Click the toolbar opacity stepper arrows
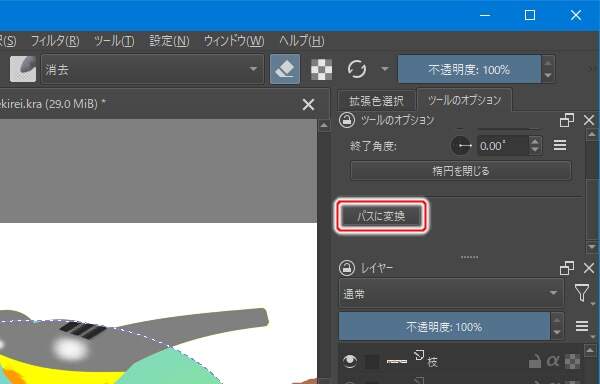This screenshot has height=384, width=600. 548,70
